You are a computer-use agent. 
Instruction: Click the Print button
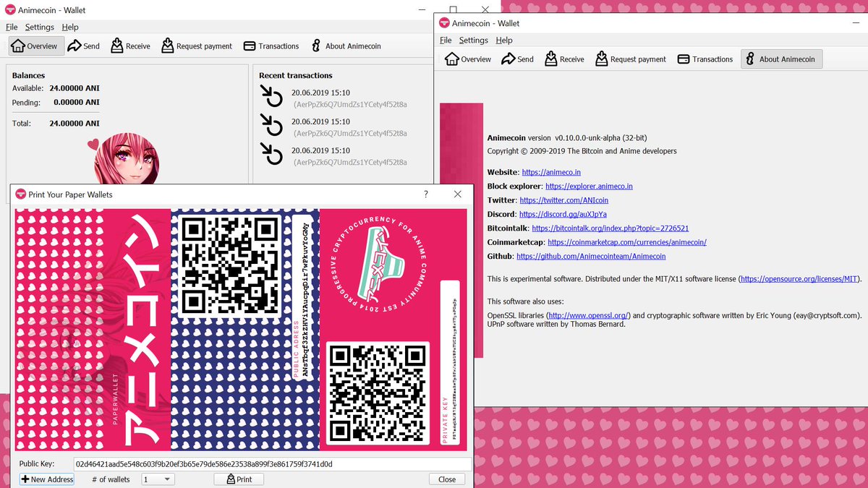click(239, 479)
